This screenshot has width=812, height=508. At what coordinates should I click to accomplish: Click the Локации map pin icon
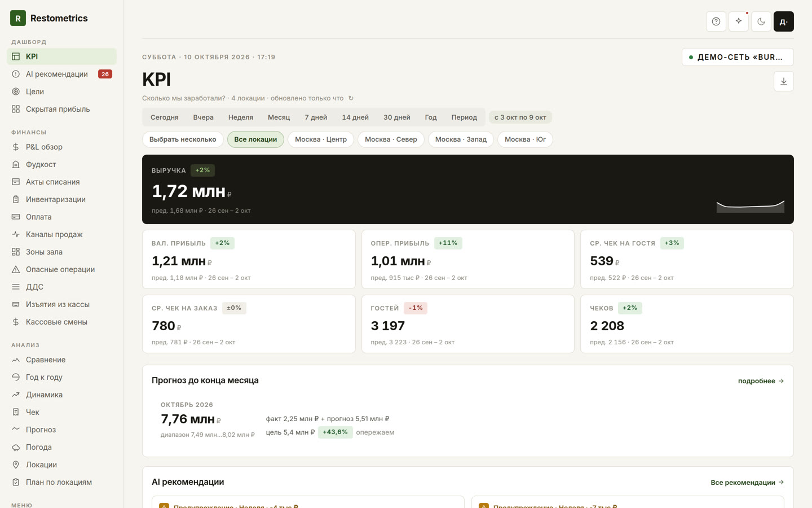tap(16, 465)
